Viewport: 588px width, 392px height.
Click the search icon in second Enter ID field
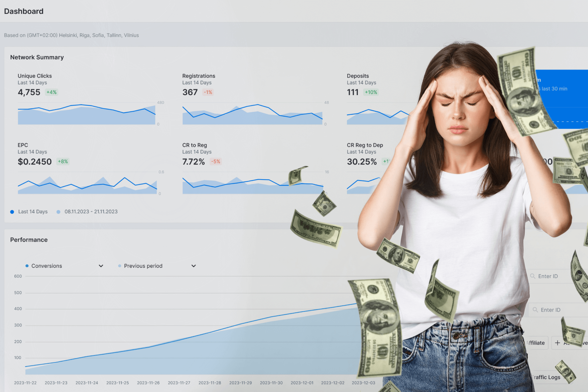(535, 310)
